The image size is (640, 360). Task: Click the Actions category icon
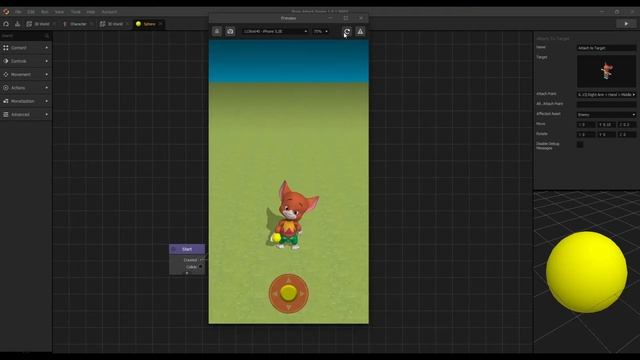point(6,88)
